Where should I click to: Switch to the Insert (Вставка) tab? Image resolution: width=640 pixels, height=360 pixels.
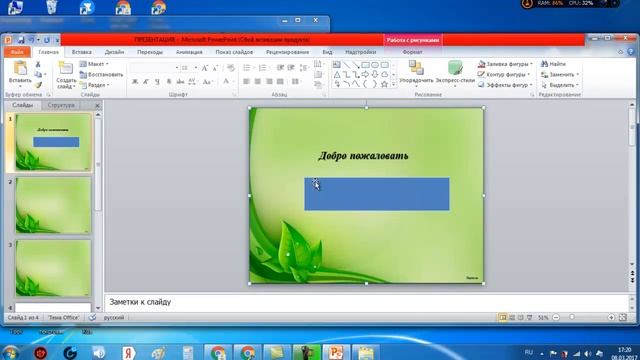[x=81, y=52]
